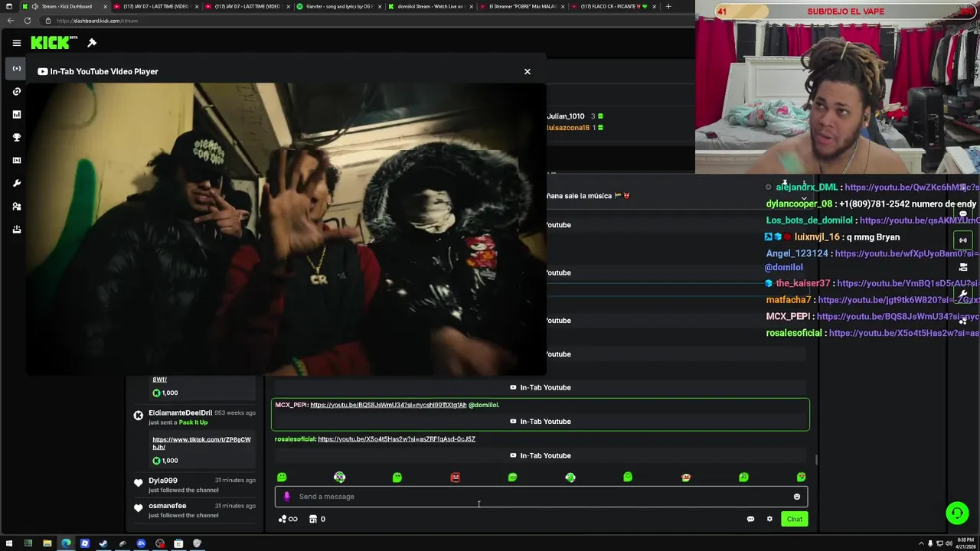980x551 pixels.
Task: Open the emoji picker in message box
Action: [797, 497]
